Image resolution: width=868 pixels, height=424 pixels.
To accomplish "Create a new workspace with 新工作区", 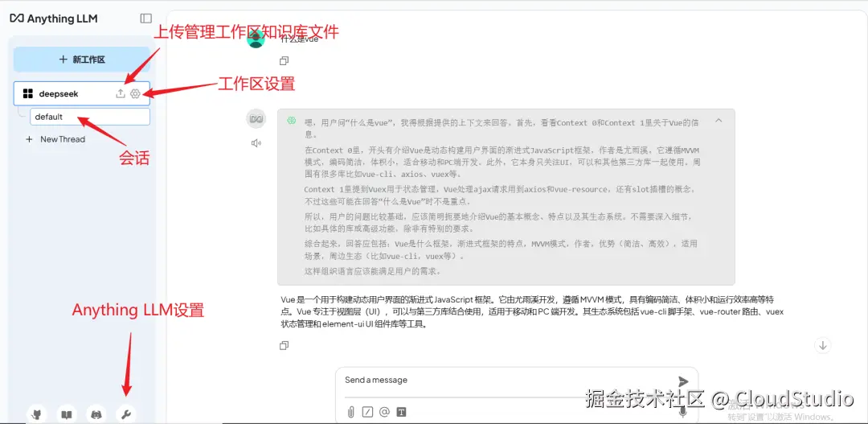I will click(82, 60).
